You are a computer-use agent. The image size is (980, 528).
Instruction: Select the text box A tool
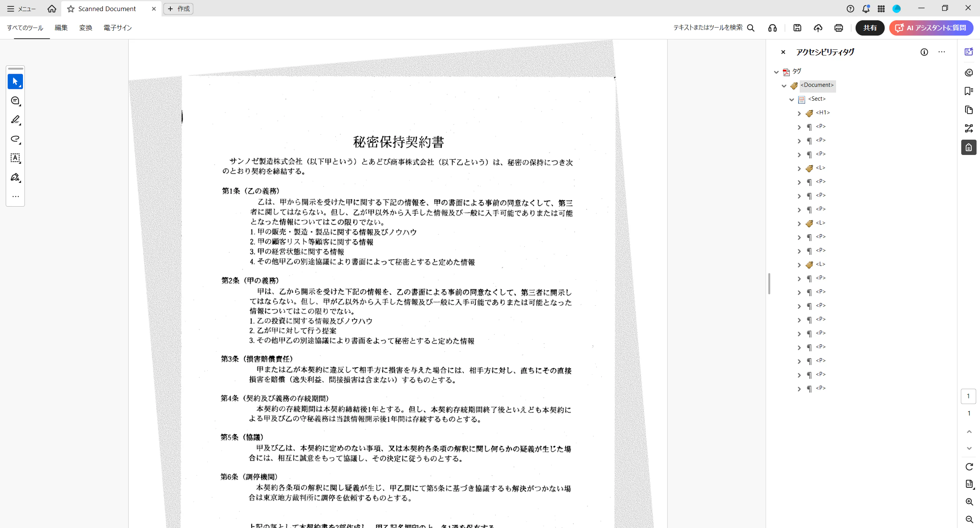pos(15,158)
